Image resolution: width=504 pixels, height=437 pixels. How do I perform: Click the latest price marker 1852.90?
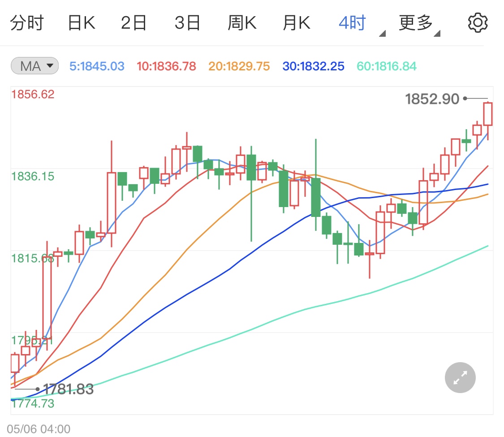(x=431, y=99)
